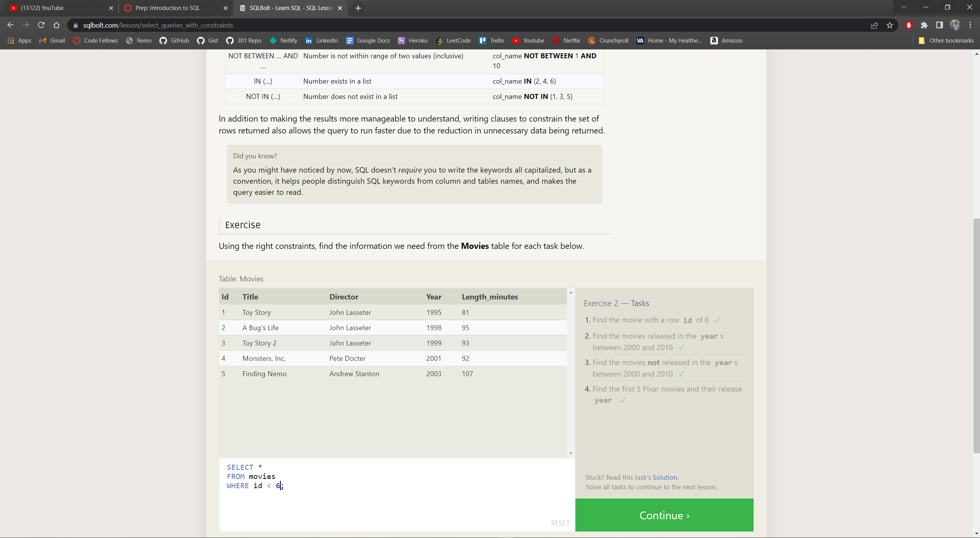Click the A Bug's Life title cell
This screenshot has height=538, width=980.
point(261,328)
